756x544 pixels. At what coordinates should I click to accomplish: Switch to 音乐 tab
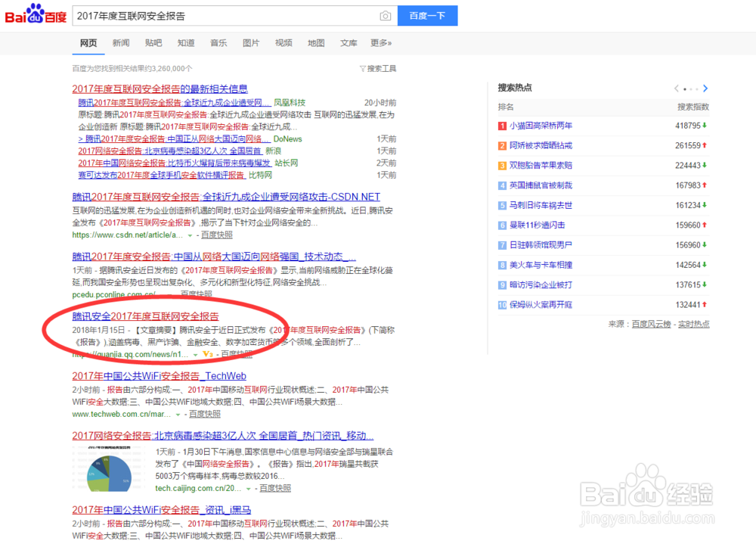[x=218, y=43]
